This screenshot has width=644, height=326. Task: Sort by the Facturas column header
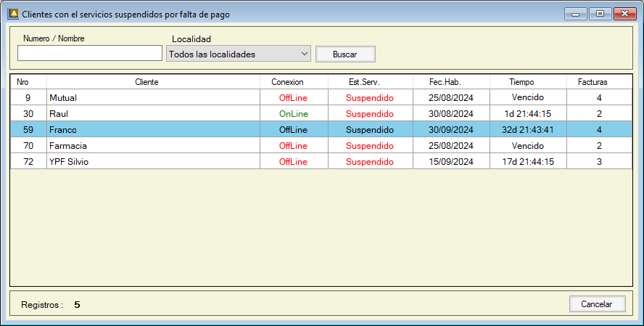tap(593, 82)
